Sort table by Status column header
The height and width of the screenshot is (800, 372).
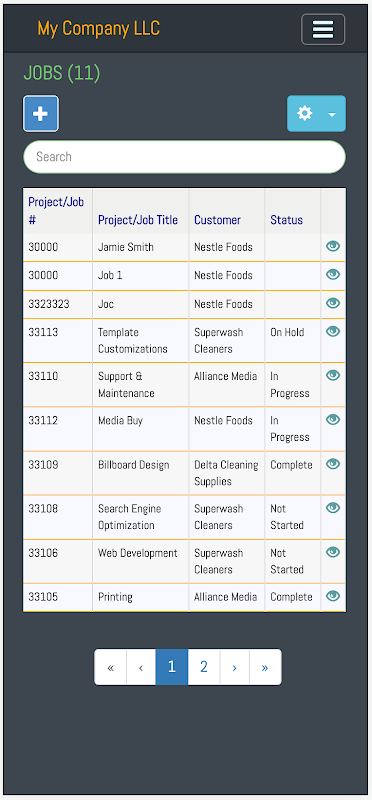tap(286, 220)
